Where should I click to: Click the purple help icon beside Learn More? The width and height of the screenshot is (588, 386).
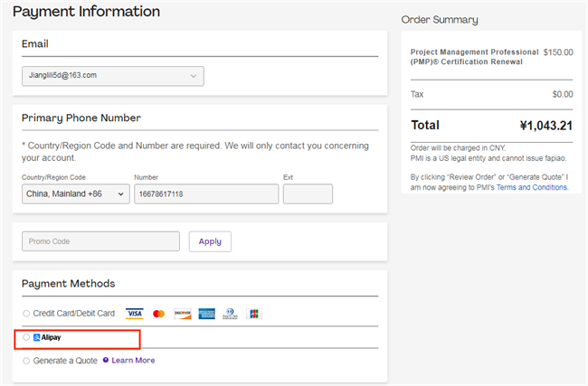(x=106, y=361)
